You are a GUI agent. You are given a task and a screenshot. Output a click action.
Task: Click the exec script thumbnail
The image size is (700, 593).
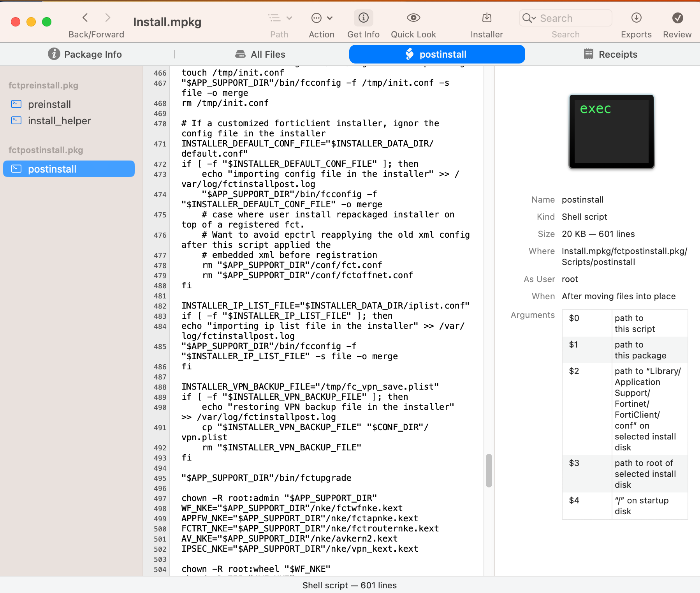click(x=611, y=131)
